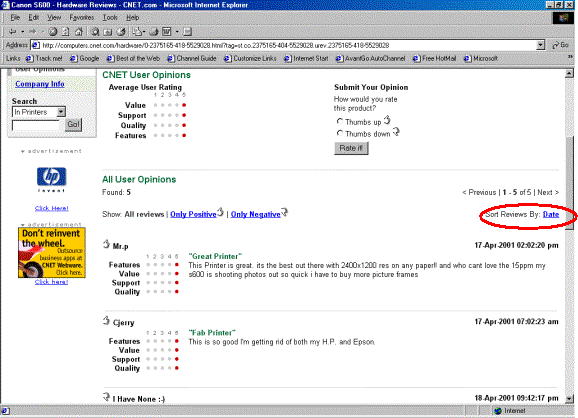Open the View menu
Viewport: 578px width, 418px height.
tap(54, 17)
